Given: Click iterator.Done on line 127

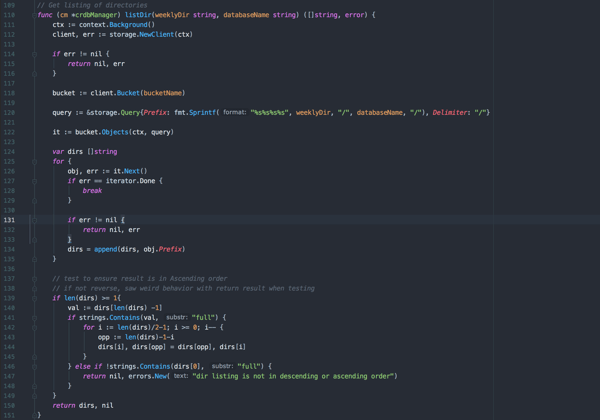Looking at the screenshot, I should pyautogui.click(x=130, y=181).
